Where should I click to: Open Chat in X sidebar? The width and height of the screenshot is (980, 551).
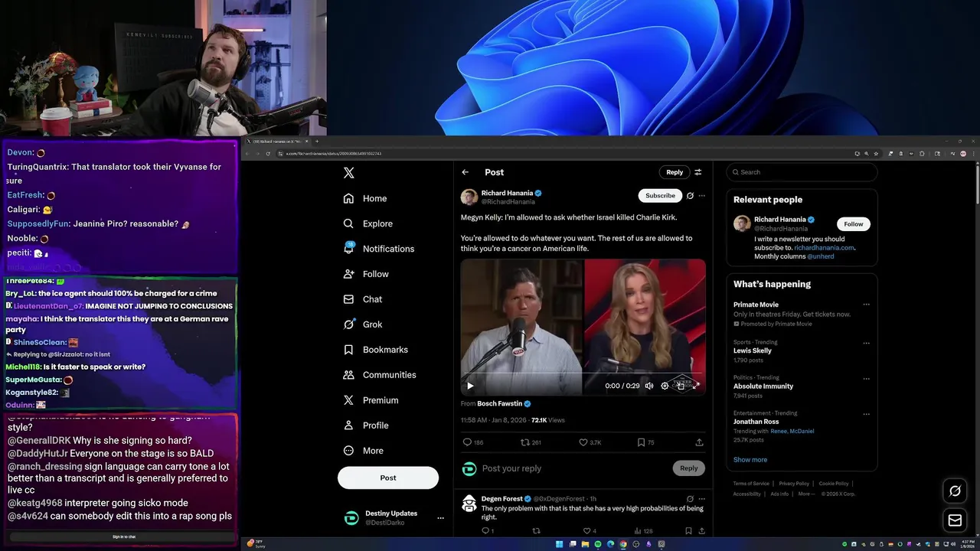[363, 299]
